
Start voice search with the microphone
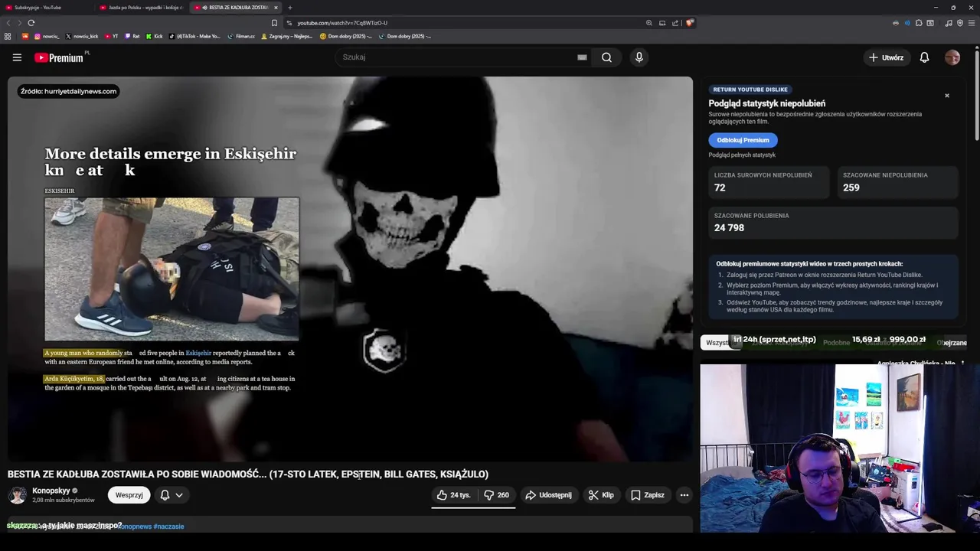coord(639,57)
